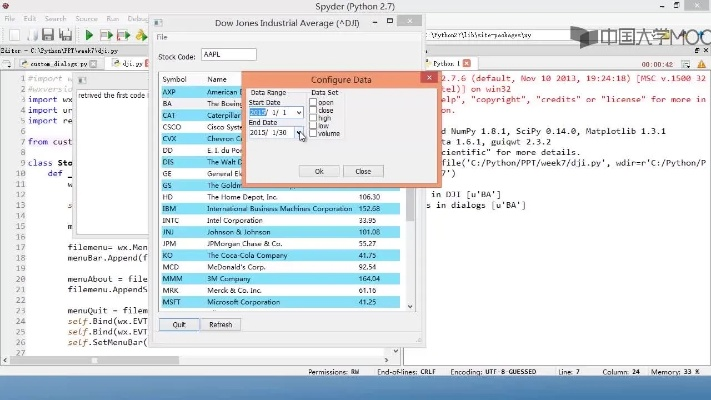Screen dimensions: 711x400
Task: Enable the low data set checkbox
Action: (313, 126)
